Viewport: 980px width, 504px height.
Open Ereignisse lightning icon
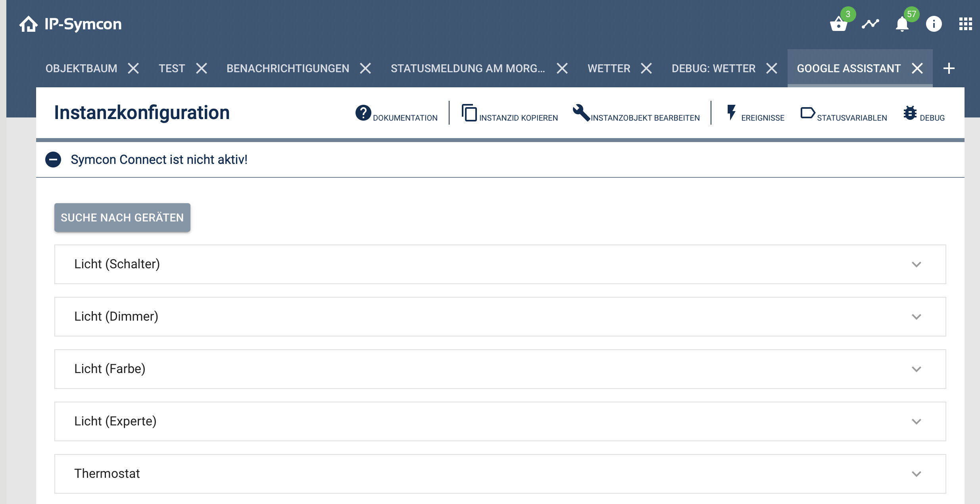coord(731,113)
